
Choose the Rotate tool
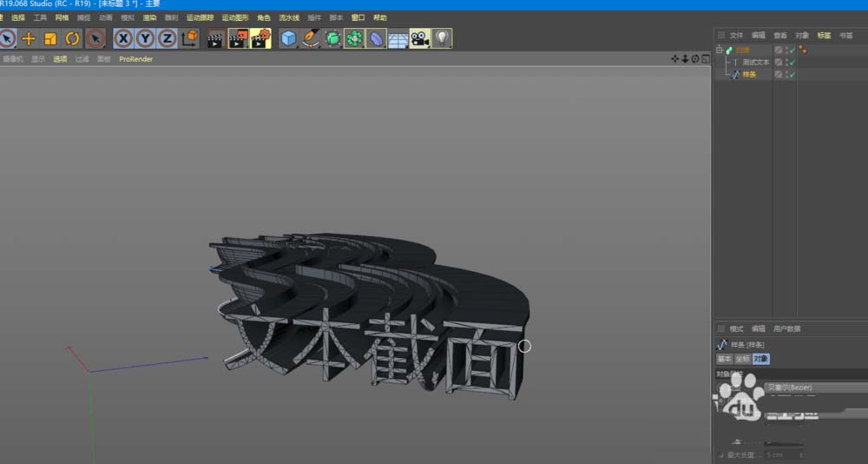pos(72,38)
